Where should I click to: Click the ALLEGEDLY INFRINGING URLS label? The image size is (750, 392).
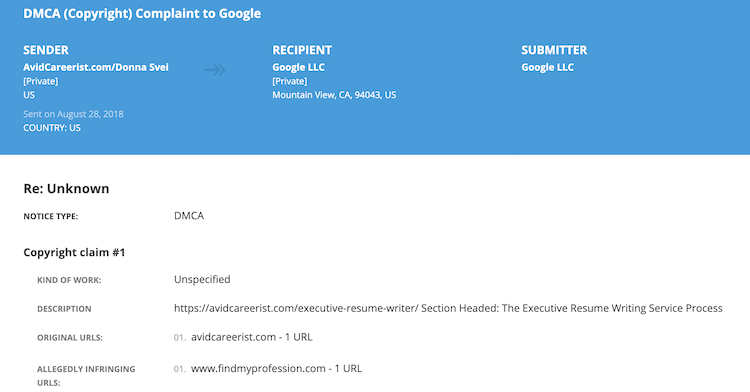pos(86,376)
